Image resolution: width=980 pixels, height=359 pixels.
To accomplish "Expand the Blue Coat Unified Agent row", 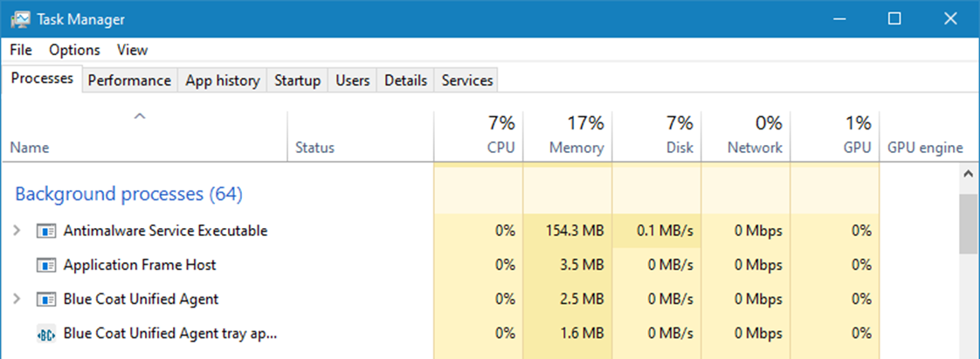I will [x=17, y=299].
